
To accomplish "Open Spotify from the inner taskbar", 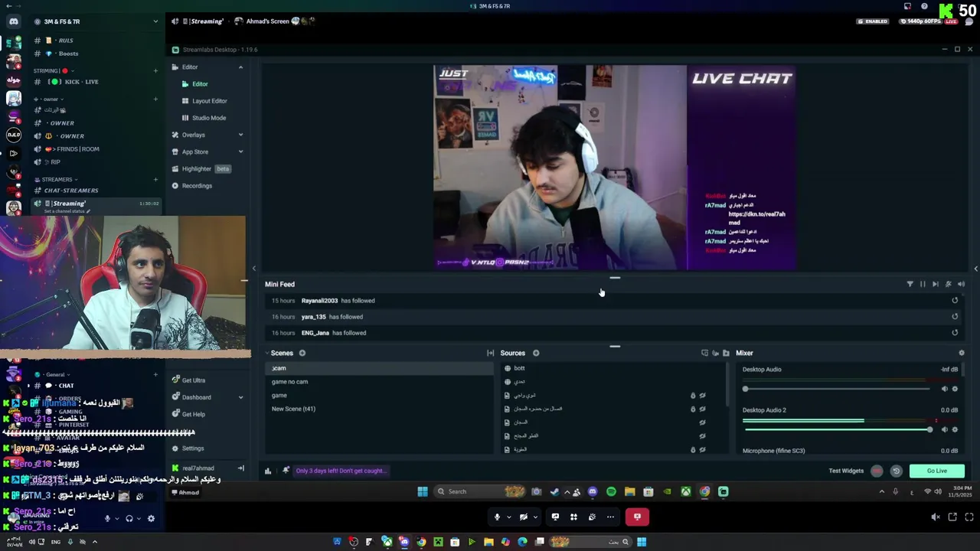I will [x=611, y=491].
